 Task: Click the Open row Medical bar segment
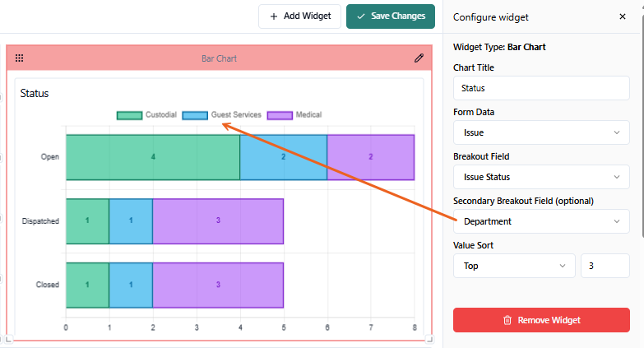pyautogui.click(x=371, y=156)
